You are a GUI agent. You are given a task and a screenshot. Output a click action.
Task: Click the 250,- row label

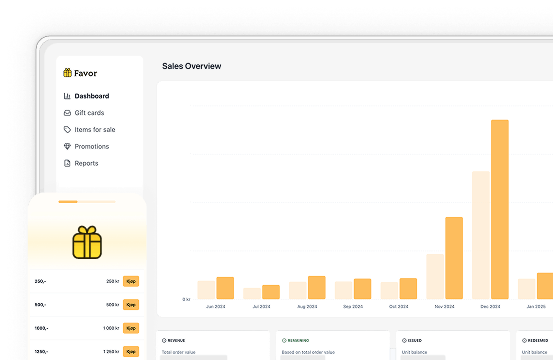coord(40,281)
